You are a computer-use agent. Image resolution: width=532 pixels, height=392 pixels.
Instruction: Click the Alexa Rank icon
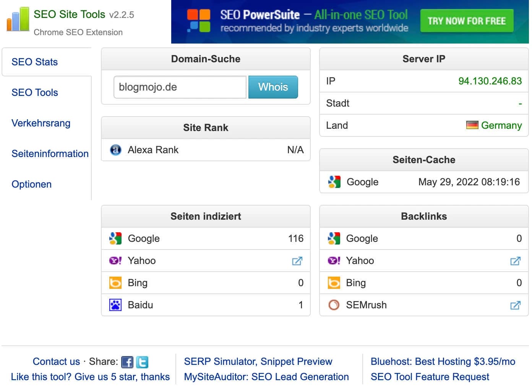click(x=115, y=150)
